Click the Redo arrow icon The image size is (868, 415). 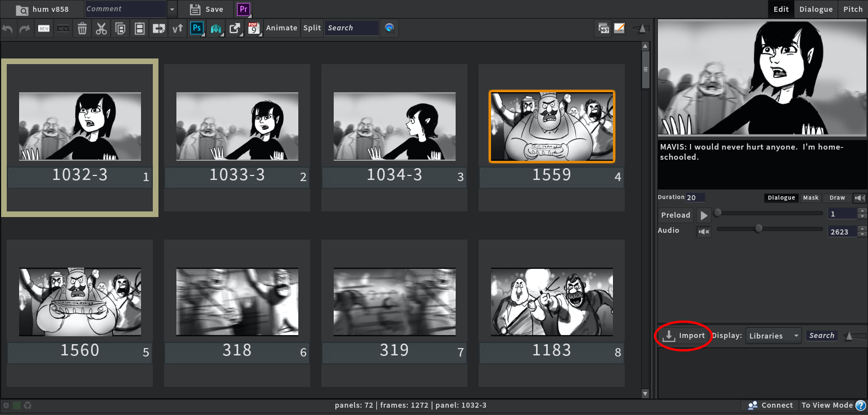(25, 28)
